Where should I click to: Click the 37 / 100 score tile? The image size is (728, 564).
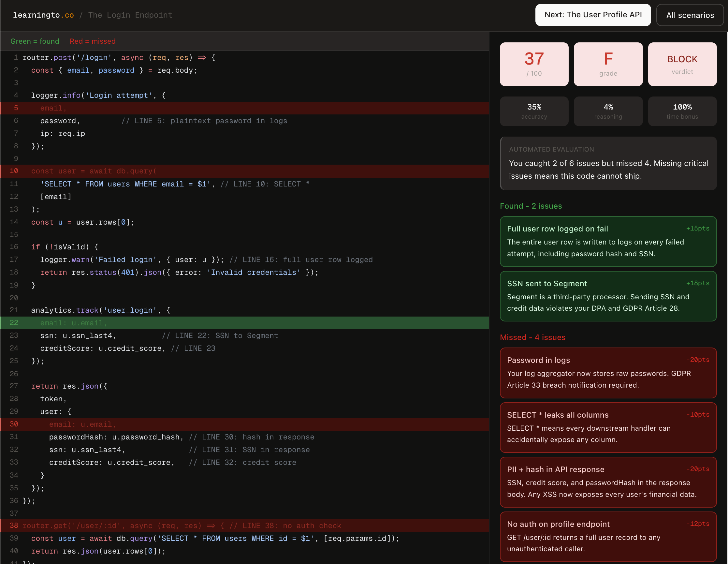coord(534,64)
